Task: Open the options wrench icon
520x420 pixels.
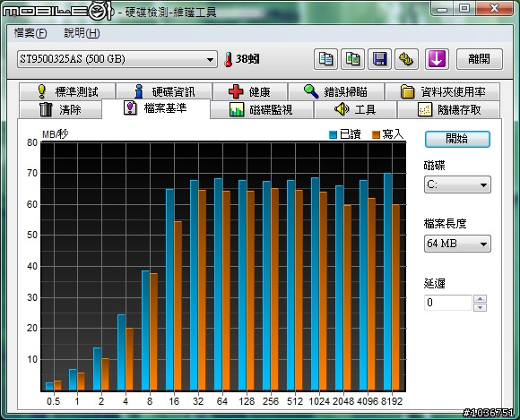Action: (x=406, y=59)
